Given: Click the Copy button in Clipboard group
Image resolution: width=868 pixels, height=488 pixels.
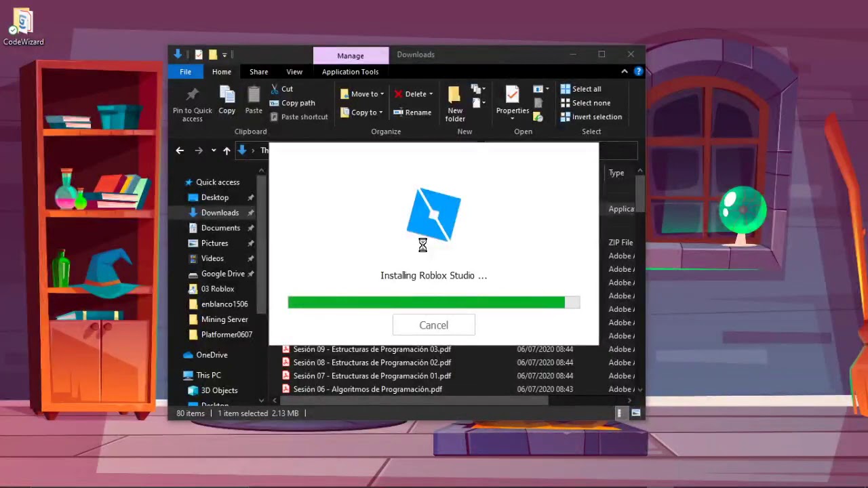Looking at the screenshot, I should point(227,100).
